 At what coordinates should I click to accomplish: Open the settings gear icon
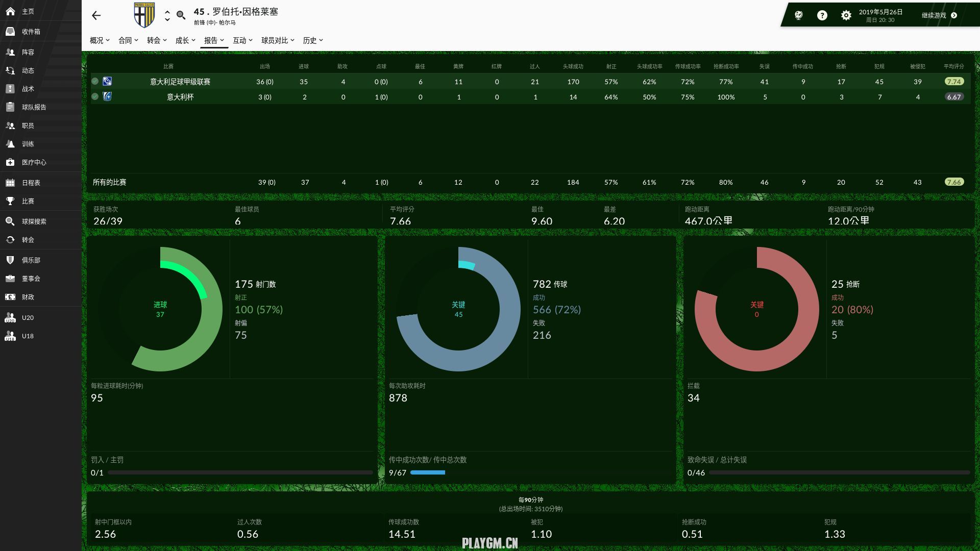[x=846, y=15]
